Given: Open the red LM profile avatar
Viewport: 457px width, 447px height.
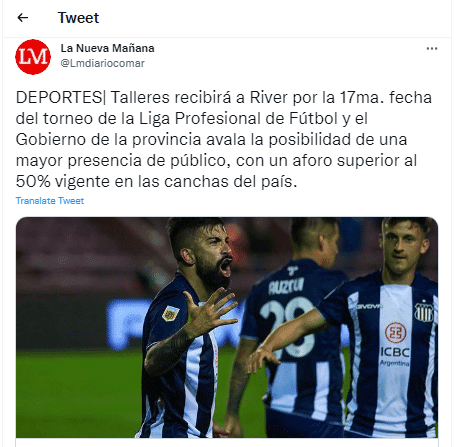Looking at the screenshot, I should click(33, 57).
